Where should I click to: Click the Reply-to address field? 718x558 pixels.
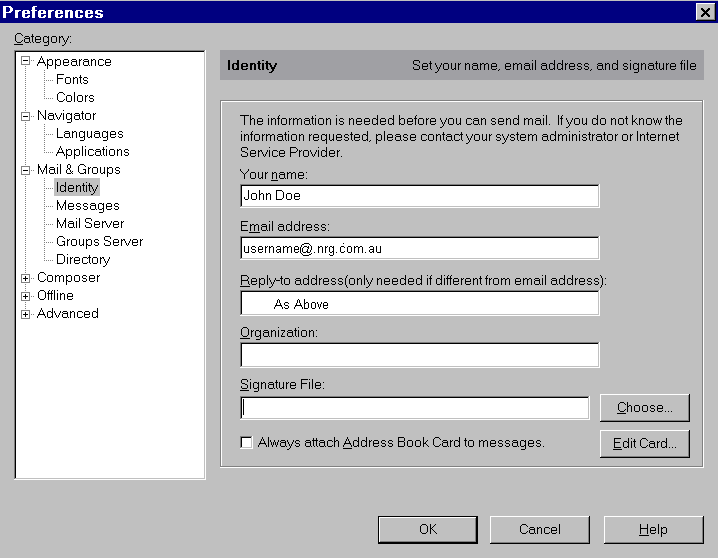[x=419, y=303]
